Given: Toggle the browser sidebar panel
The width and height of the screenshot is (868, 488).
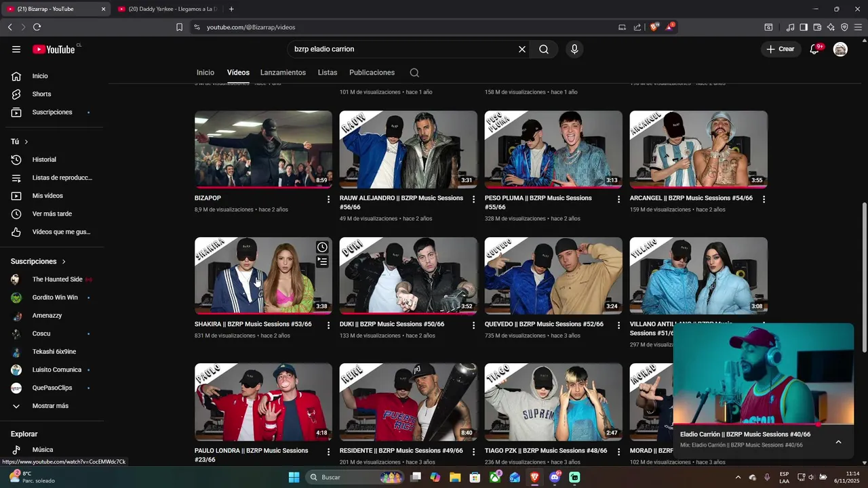Looking at the screenshot, I should coord(804,27).
